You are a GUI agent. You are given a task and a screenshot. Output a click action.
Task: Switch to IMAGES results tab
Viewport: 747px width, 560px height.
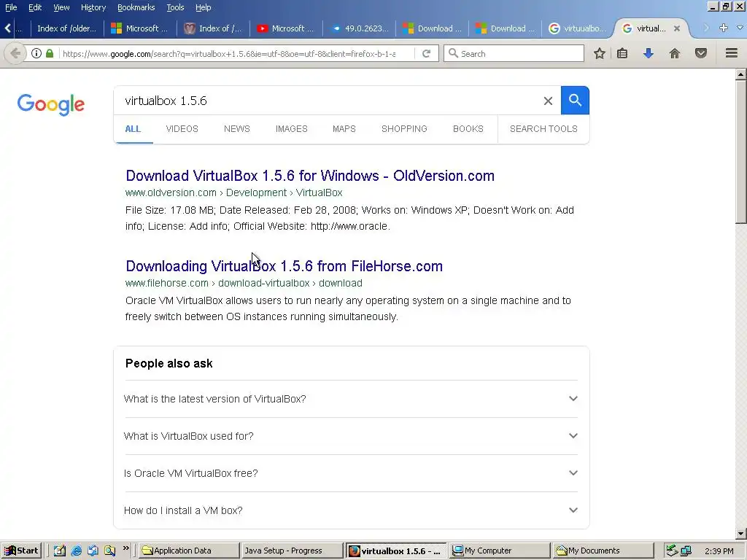click(292, 129)
